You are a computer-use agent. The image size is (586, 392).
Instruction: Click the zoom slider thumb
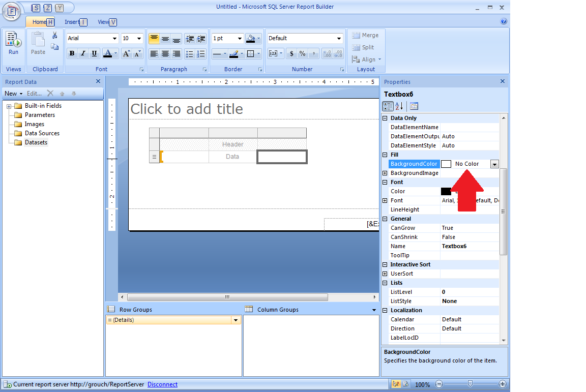coord(470,384)
